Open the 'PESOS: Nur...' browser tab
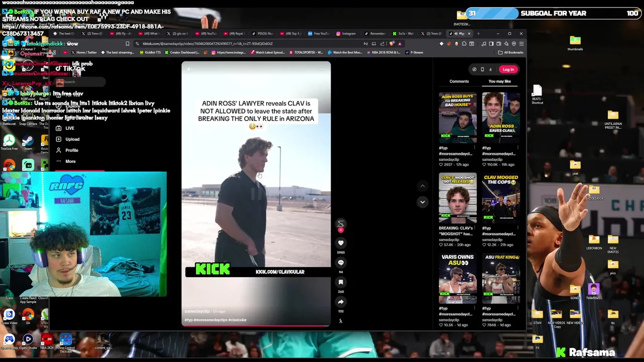 click(262, 34)
